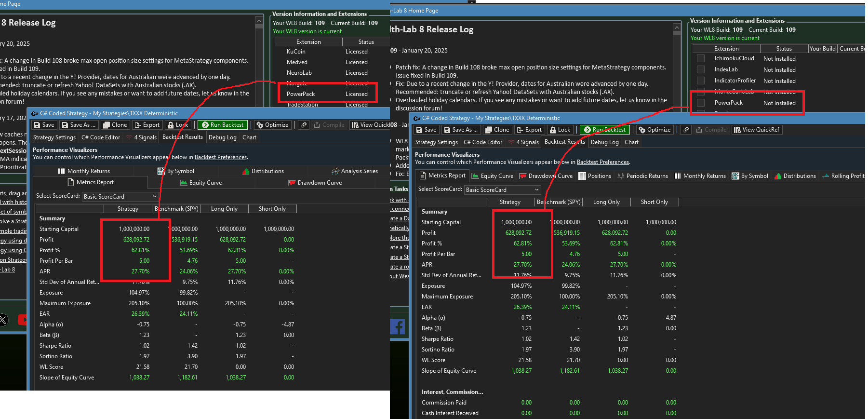Open Periodic Returns visualizer in the right window
This screenshot has width=868, height=419.
pyautogui.click(x=642, y=176)
